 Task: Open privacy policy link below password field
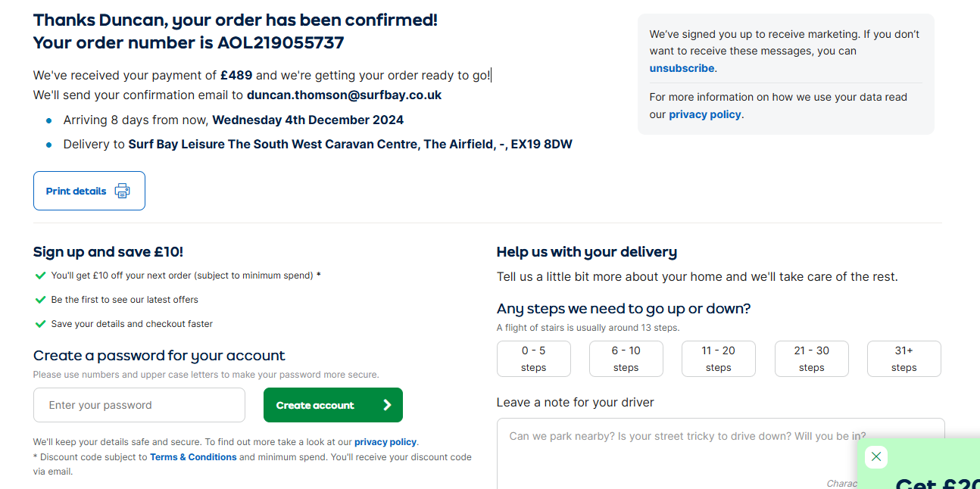(385, 442)
